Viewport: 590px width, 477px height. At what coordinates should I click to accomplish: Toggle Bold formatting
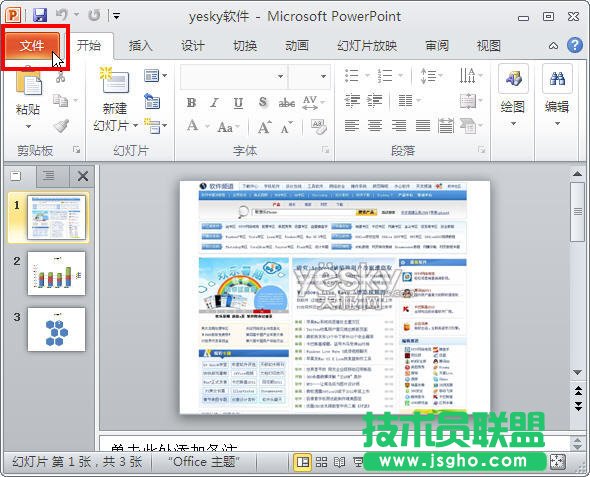pyautogui.click(x=191, y=102)
